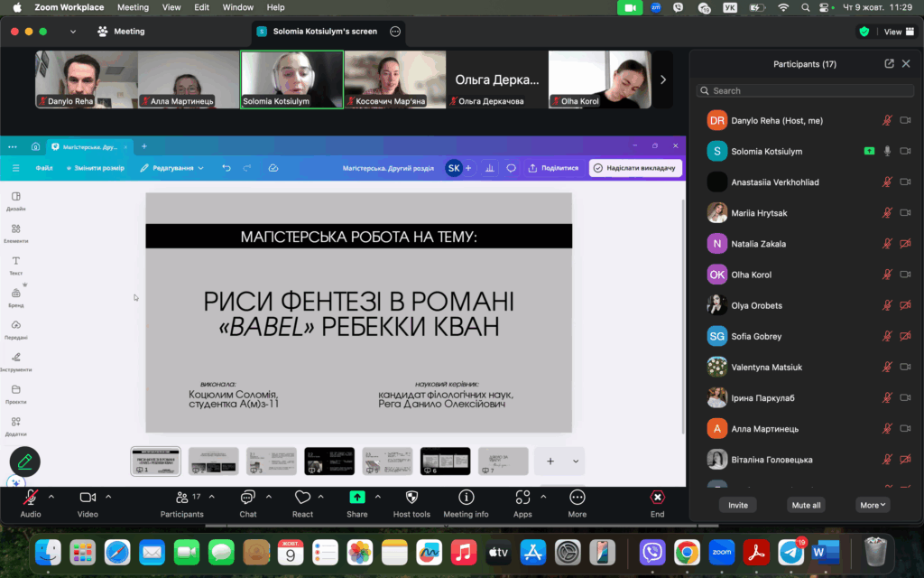Expand audio options arrow next to Audio
The width and height of the screenshot is (924, 578).
[x=51, y=497]
